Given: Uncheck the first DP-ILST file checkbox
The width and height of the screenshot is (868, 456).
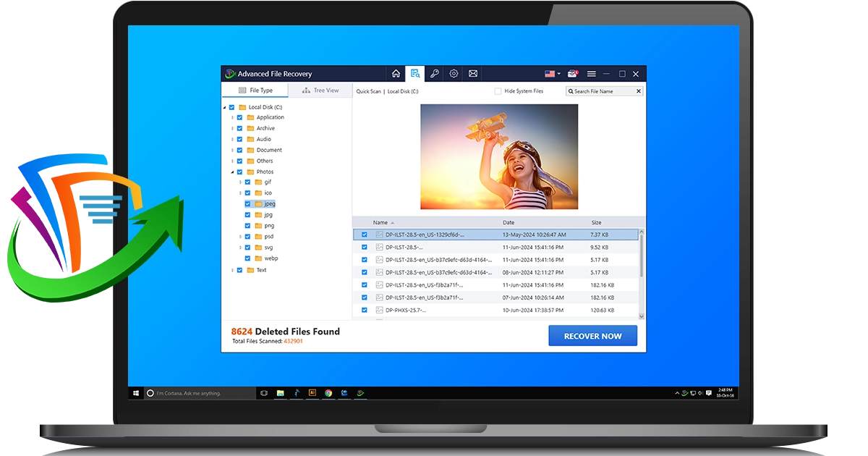Looking at the screenshot, I should coord(365,235).
